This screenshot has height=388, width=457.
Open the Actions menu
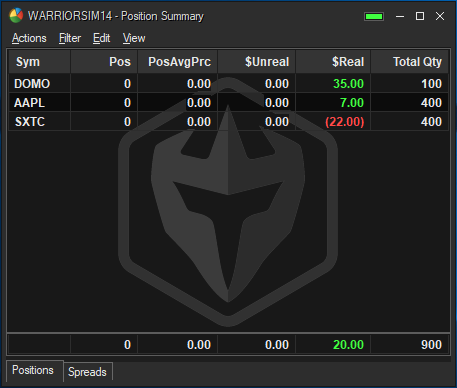point(29,38)
